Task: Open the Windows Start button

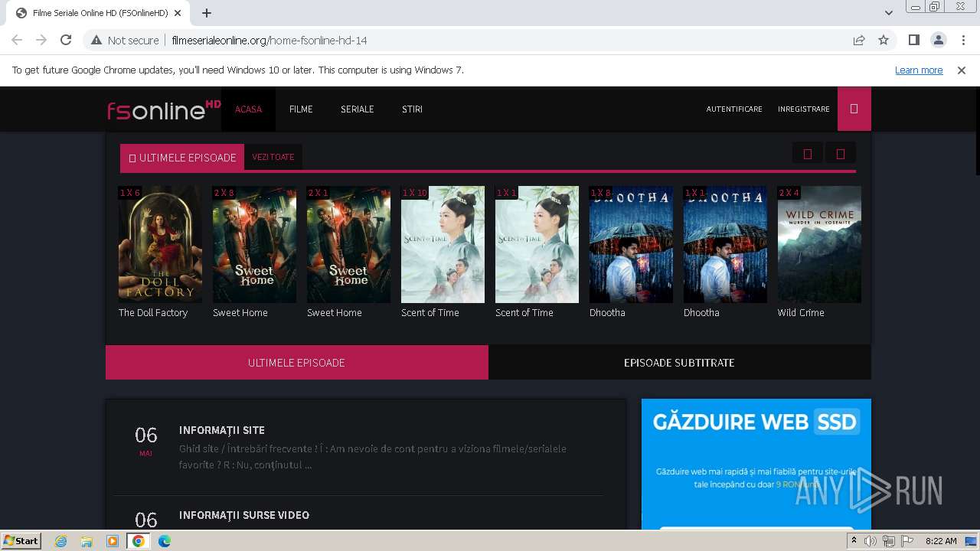Action: 21,540
